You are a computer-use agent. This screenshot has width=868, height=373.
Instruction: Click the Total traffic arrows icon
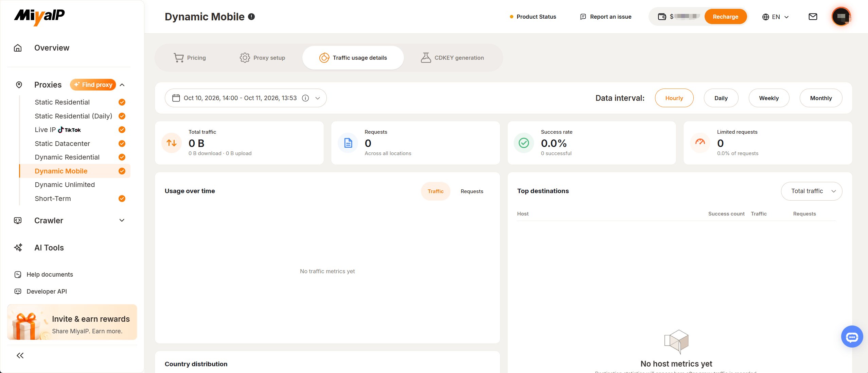click(172, 143)
